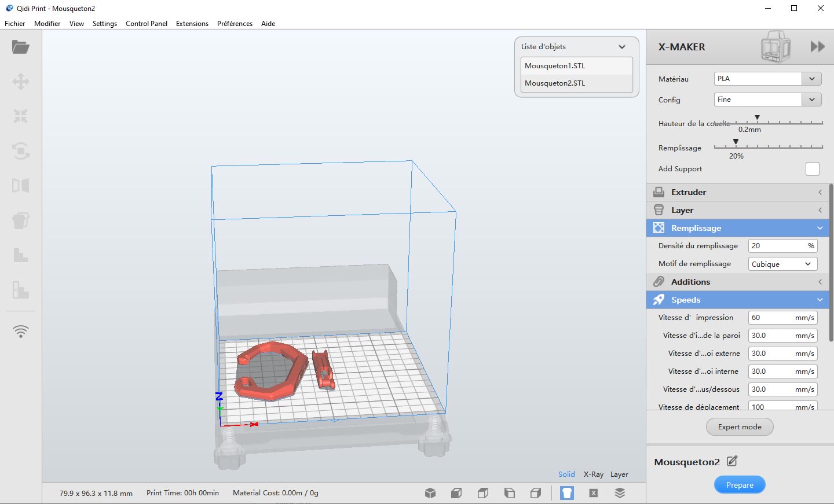
Task: Select the Rotate tool in sidebar
Action: pyautogui.click(x=21, y=151)
